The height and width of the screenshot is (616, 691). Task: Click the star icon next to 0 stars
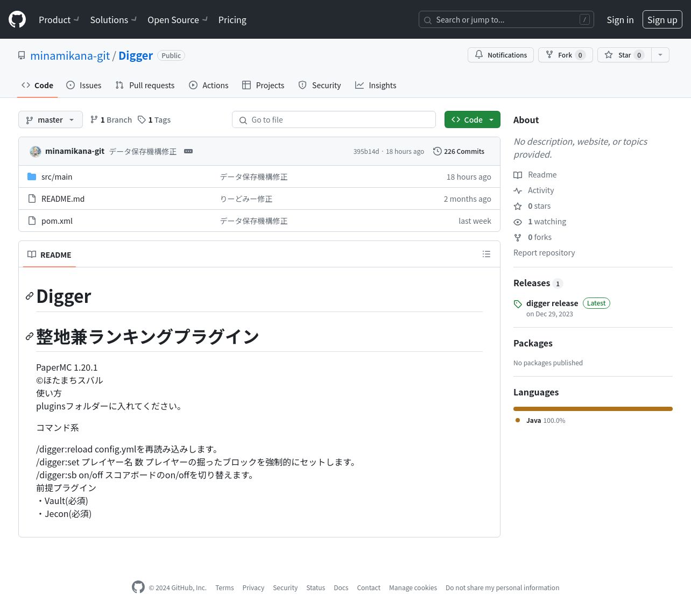518,206
